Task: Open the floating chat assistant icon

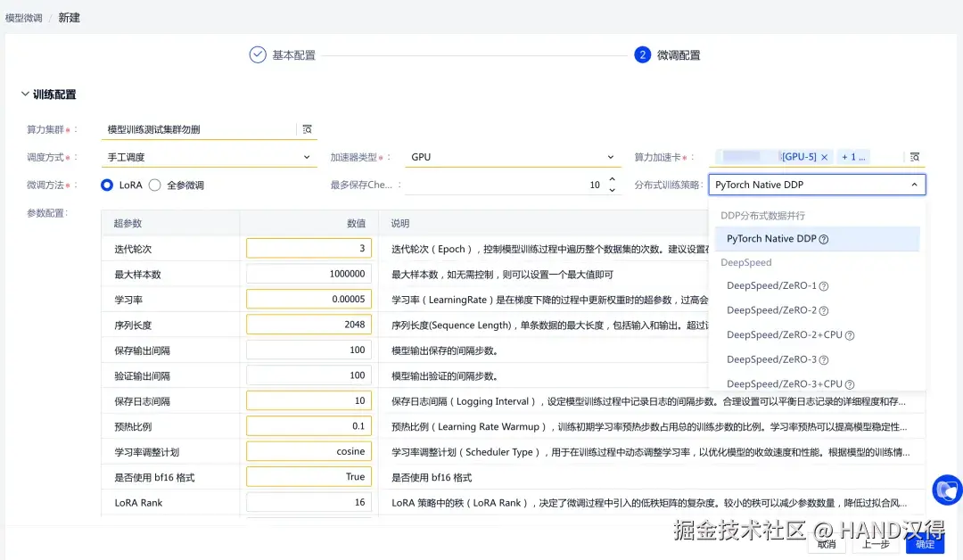Action: (947, 490)
